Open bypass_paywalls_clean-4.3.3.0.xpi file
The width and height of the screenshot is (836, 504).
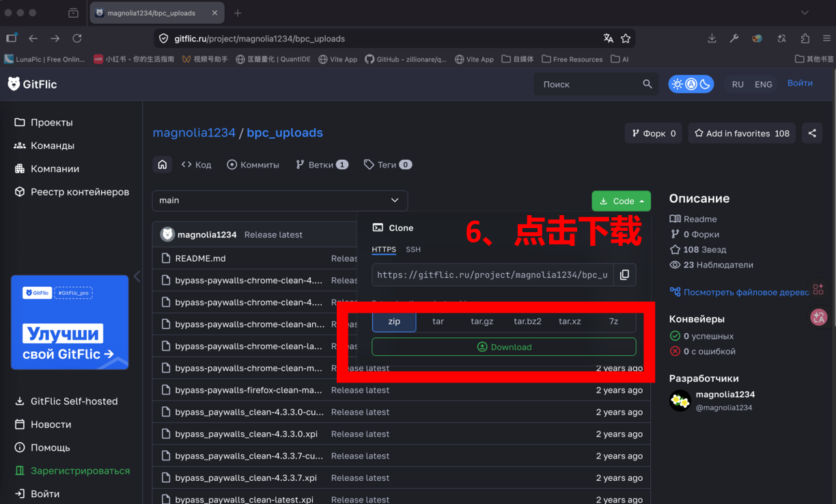[246, 434]
